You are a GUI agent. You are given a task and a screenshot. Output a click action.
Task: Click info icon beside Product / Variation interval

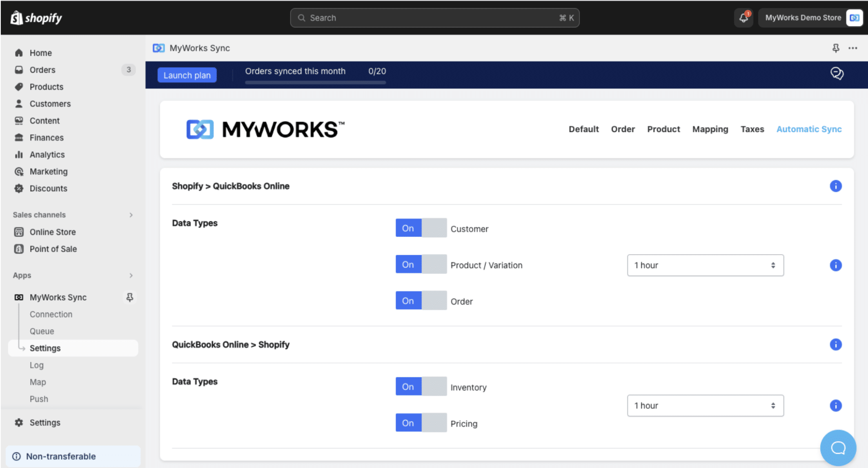(836, 265)
